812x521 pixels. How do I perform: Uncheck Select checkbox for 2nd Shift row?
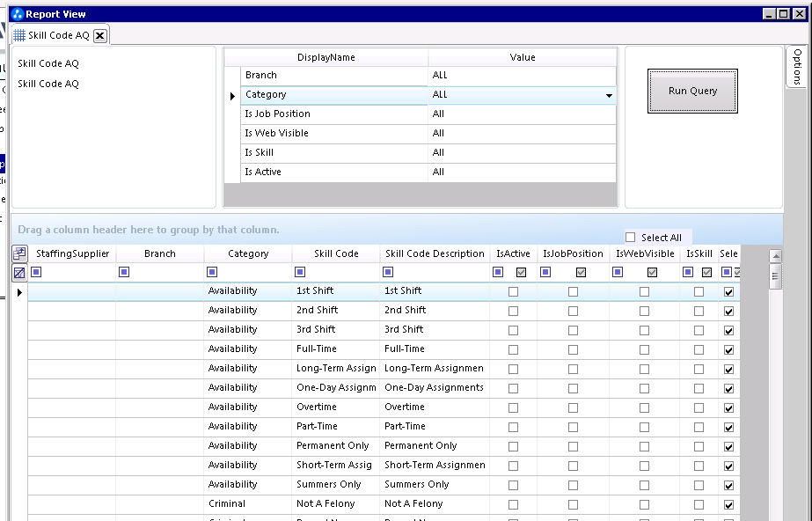click(x=728, y=311)
